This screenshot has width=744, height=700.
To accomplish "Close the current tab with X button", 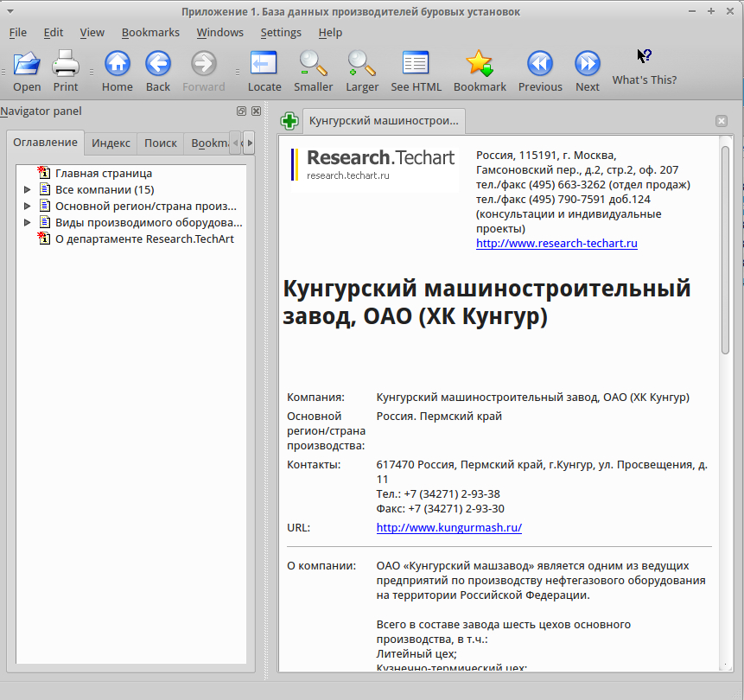I will coord(722,121).
